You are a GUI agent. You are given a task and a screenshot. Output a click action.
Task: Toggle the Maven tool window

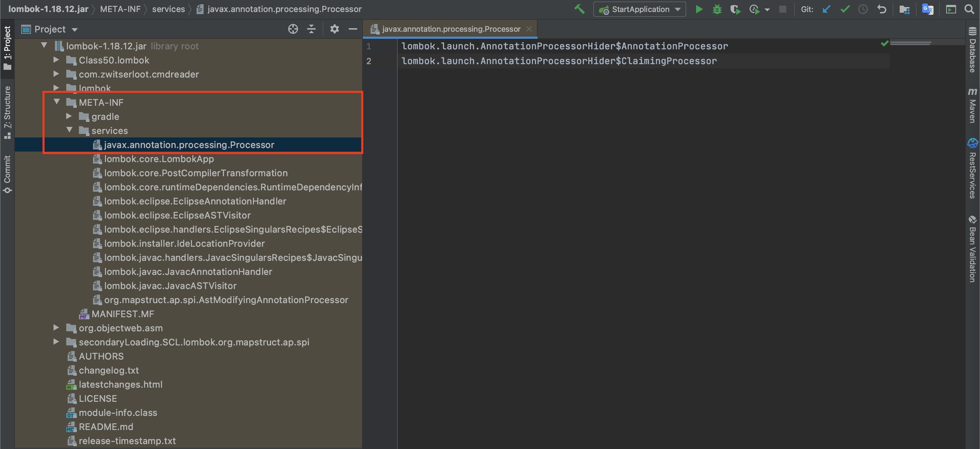pos(972,106)
